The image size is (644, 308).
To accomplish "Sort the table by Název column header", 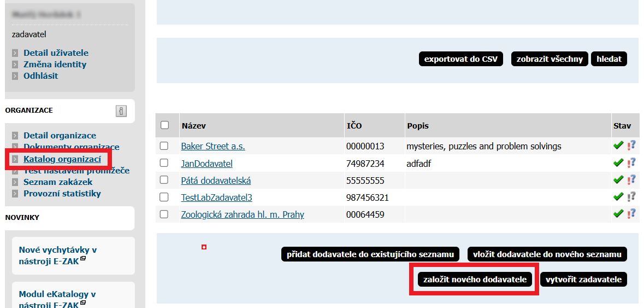I will click(193, 126).
